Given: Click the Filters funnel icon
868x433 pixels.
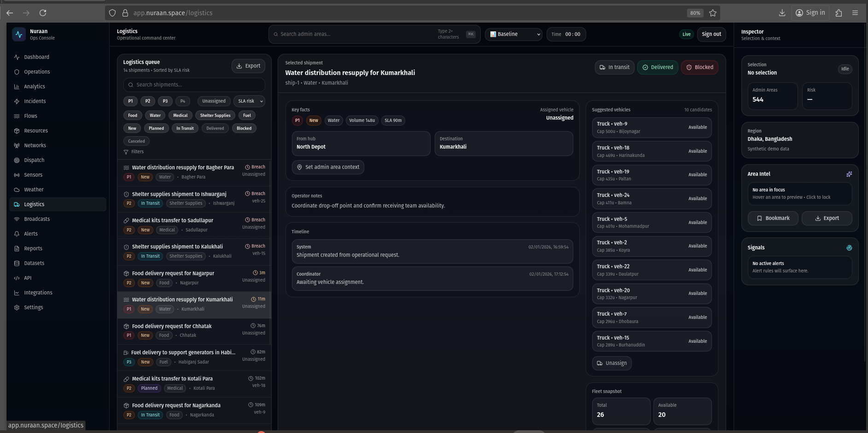Looking at the screenshot, I should [x=126, y=152].
